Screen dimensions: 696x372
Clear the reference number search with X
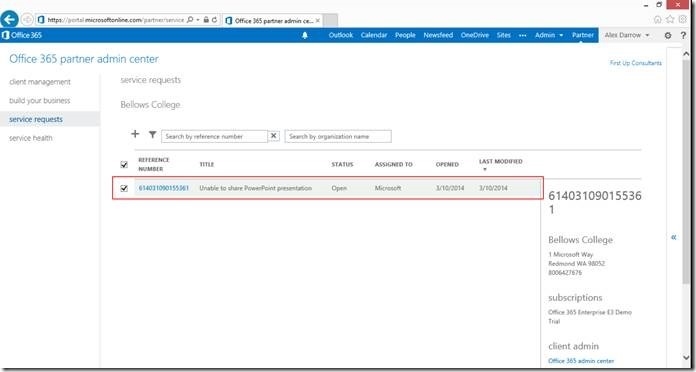click(274, 136)
